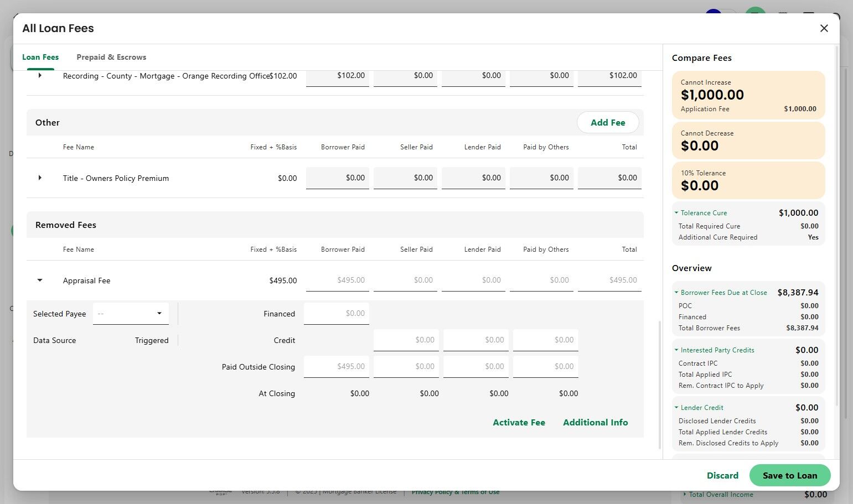
Task: Collapse the Lender Credit section
Action: coord(676,407)
